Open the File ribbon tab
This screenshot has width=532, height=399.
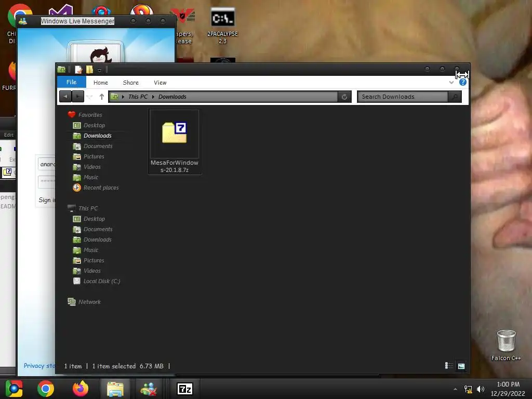pyautogui.click(x=71, y=82)
